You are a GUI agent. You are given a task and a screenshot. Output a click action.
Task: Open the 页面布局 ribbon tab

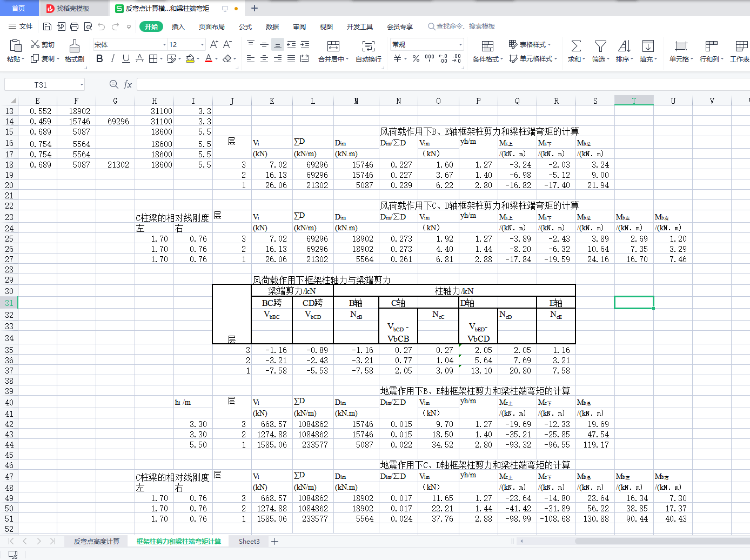[x=211, y=26]
